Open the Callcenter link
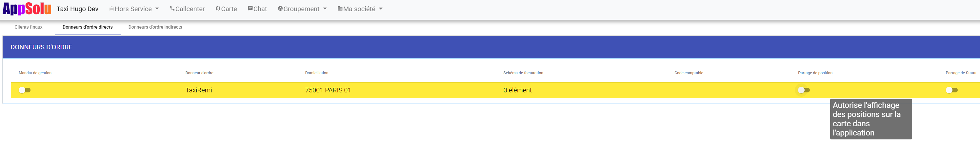 [190, 9]
